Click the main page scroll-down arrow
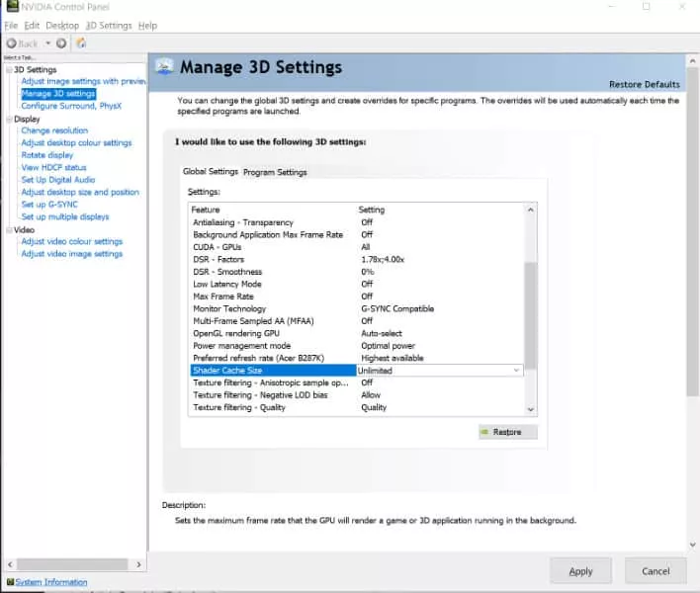The image size is (700, 593). coord(692,545)
